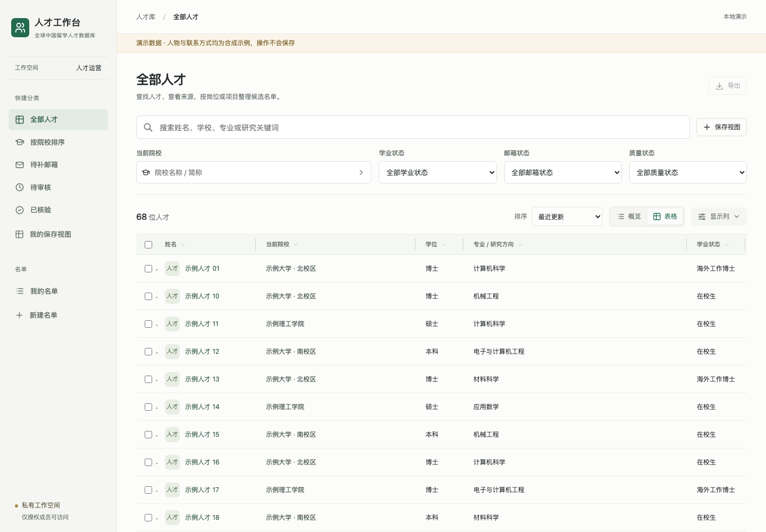Check the row checkbox for 示例人才 01
This screenshot has height=532, width=766.
tap(148, 269)
